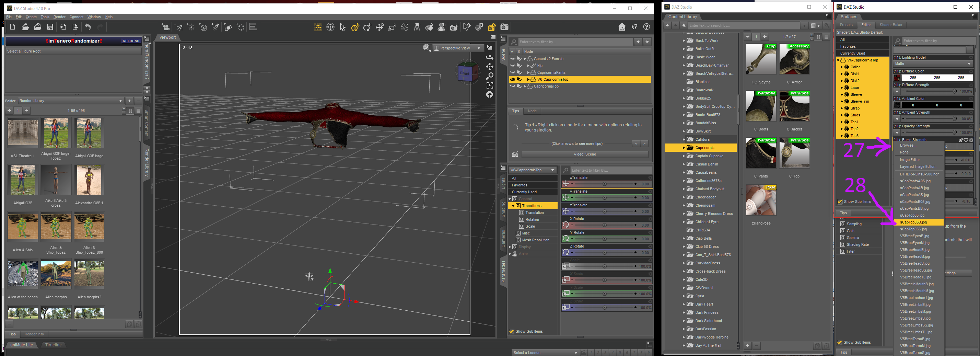
Task: Click the Render camera icon
Action: tap(504, 27)
